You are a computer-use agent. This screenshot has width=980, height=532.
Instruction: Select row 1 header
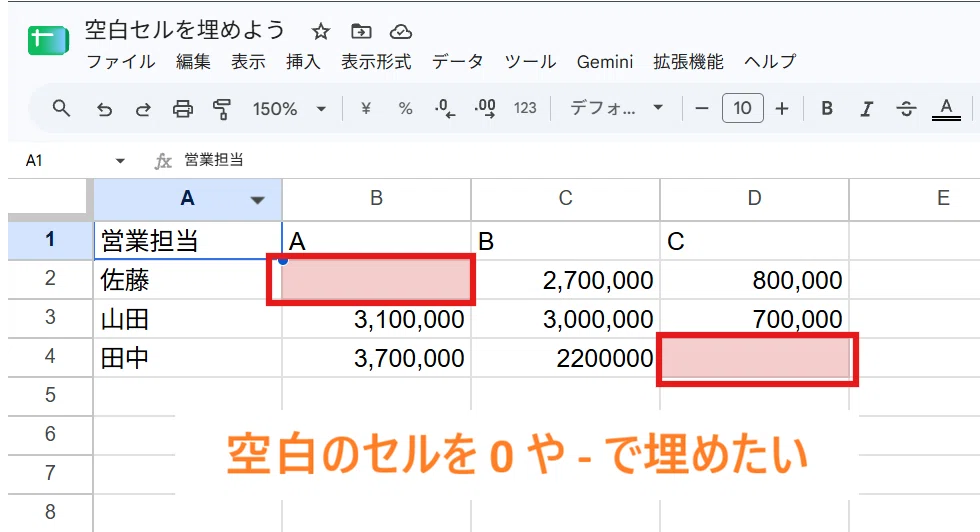pyautogui.click(x=50, y=240)
